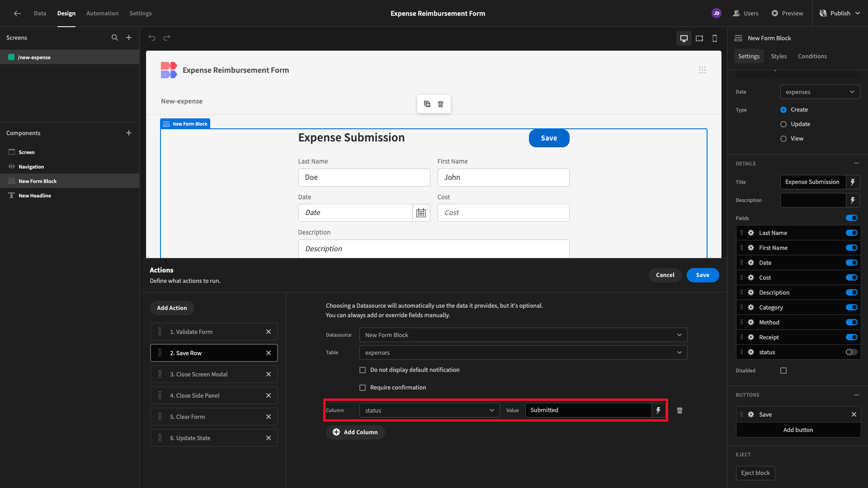Remove the Validate Form action
Screen dimensions: 868x488
pos(269,332)
